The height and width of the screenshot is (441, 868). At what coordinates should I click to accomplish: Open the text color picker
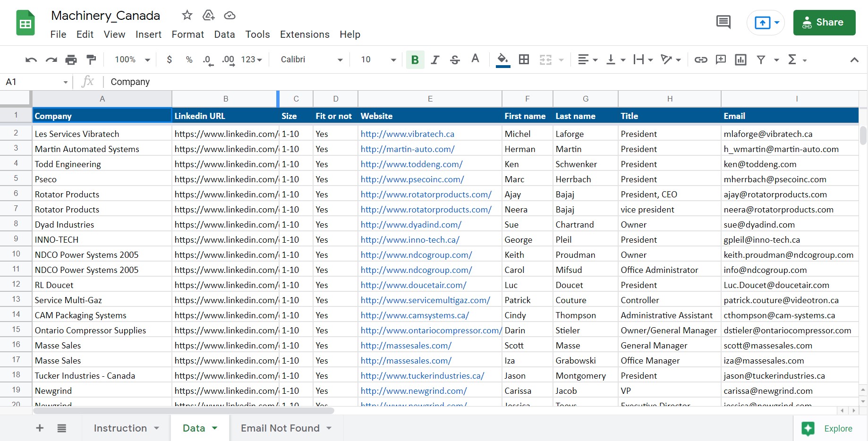pos(475,59)
